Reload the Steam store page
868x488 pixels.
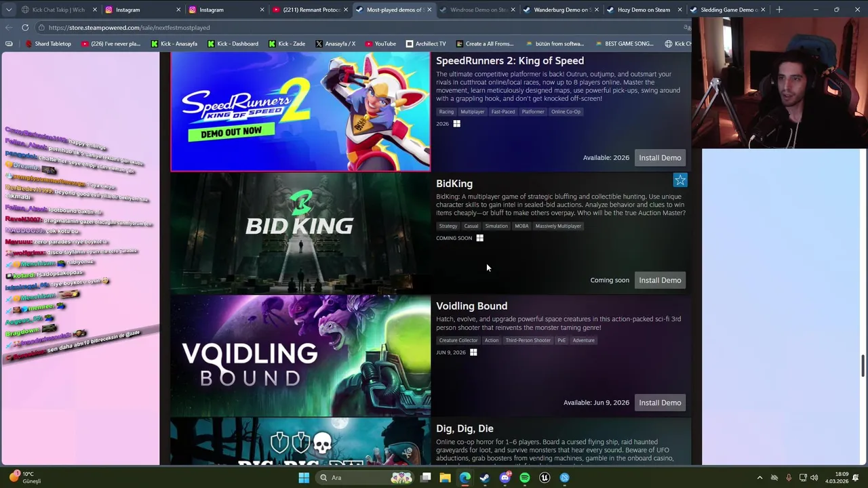click(25, 27)
